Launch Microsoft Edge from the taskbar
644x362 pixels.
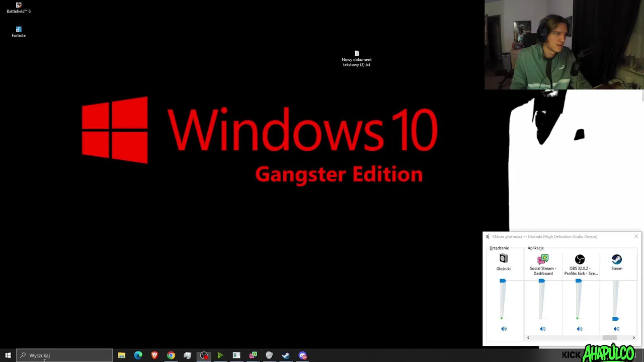click(138, 355)
